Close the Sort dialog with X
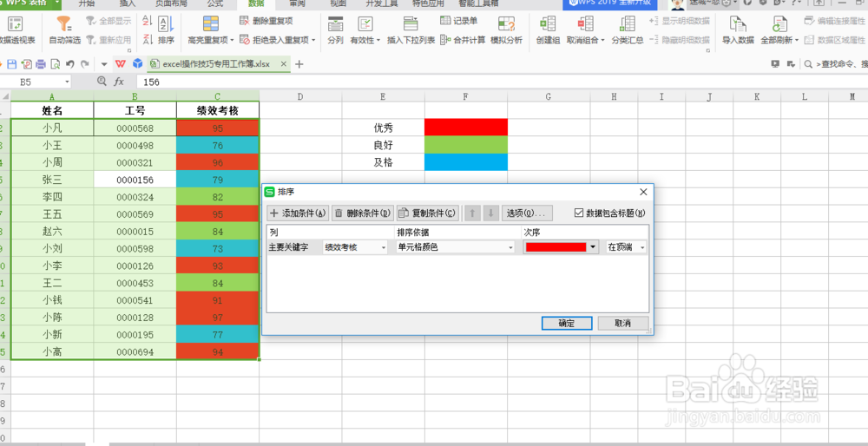The height and width of the screenshot is (446, 868). click(x=643, y=192)
